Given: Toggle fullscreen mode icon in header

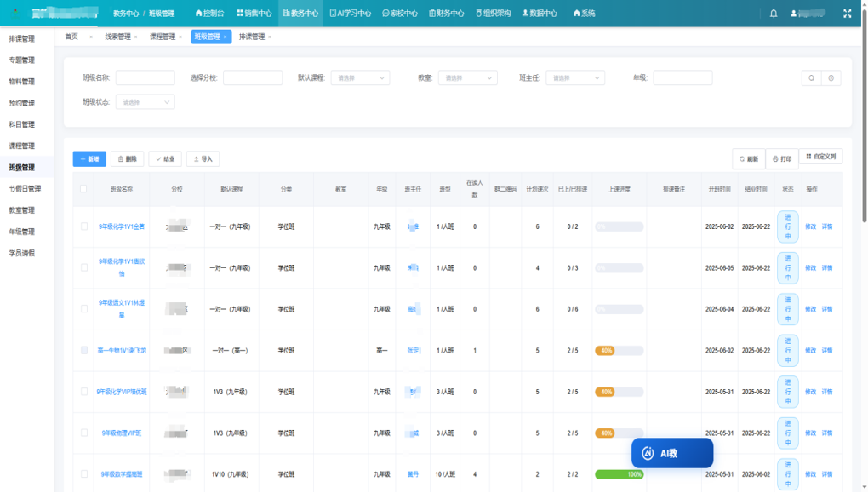Looking at the screenshot, I should [x=847, y=14].
